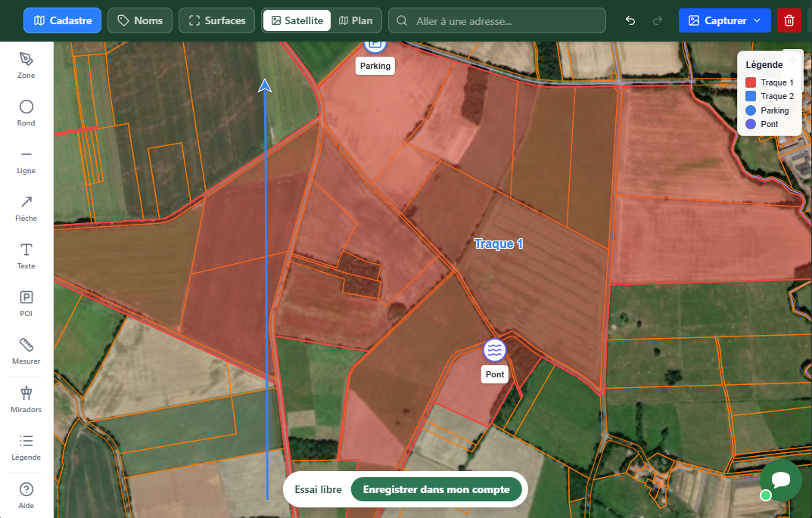Click the Traque 2 legend entry text
812x518 pixels.
pyautogui.click(x=776, y=96)
